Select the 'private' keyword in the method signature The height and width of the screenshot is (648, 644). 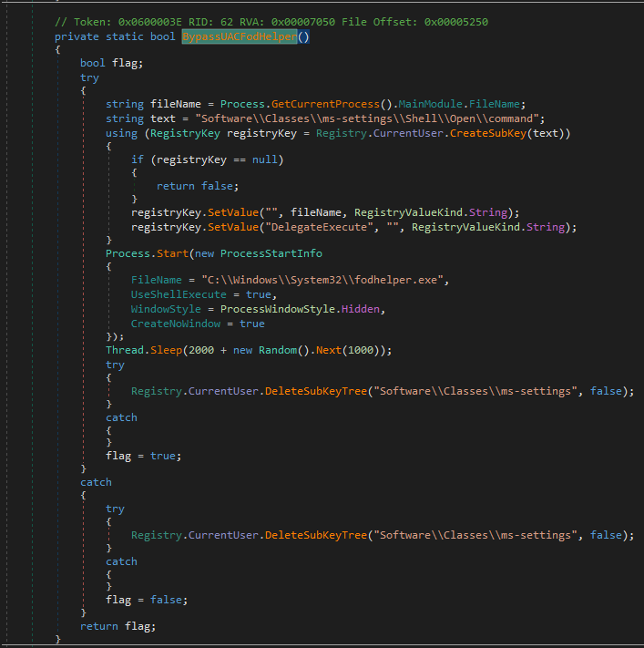pos(77,36)
